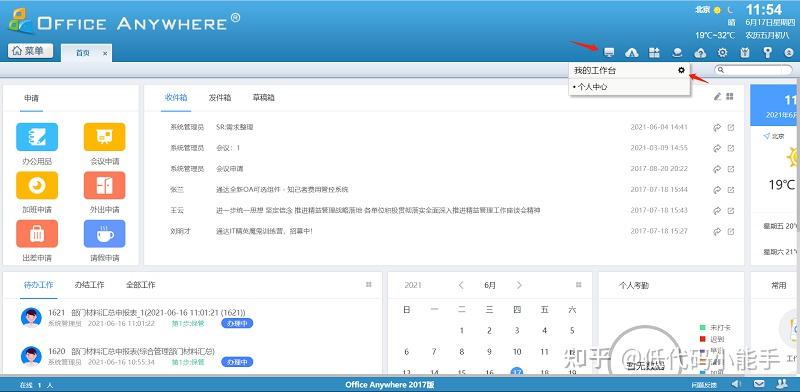Click the 办理中 button for workflow 1621

pos(237,323)
